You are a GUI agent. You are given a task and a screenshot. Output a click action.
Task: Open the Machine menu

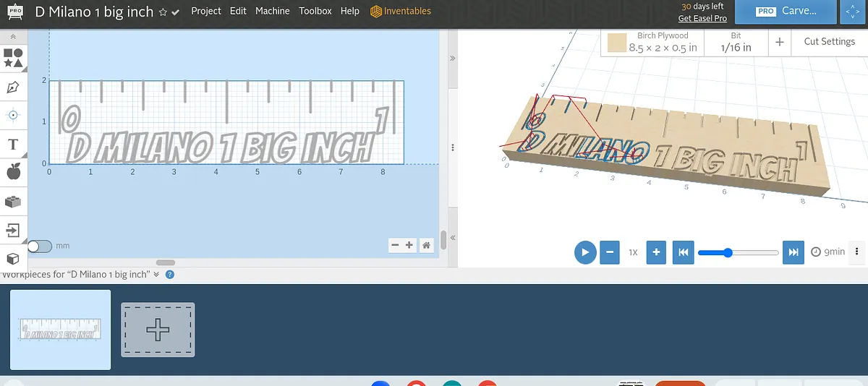coord(272,12)
